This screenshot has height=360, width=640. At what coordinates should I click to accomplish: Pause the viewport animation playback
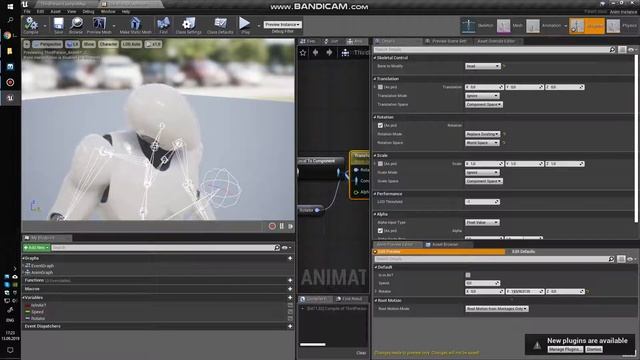tap(282, 226)
